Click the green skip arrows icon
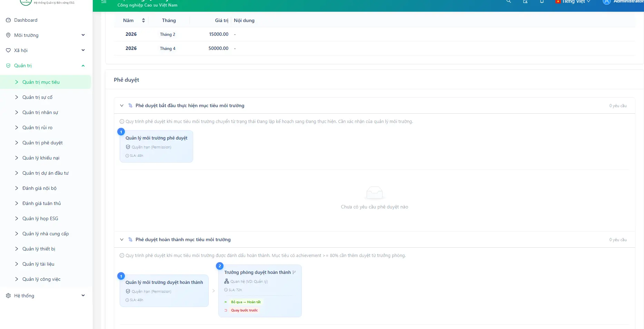644x329 pixels. [x=226, y=302]
